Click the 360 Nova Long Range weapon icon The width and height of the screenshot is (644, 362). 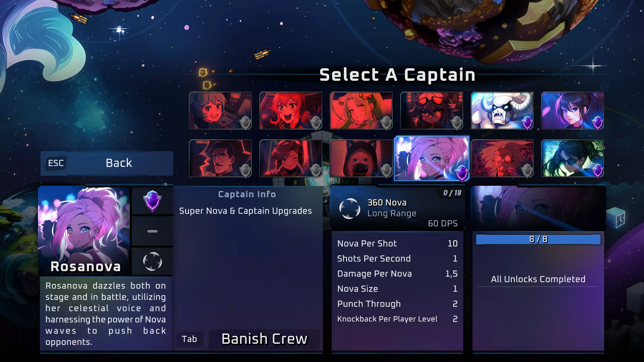click(x=349, y=208)
